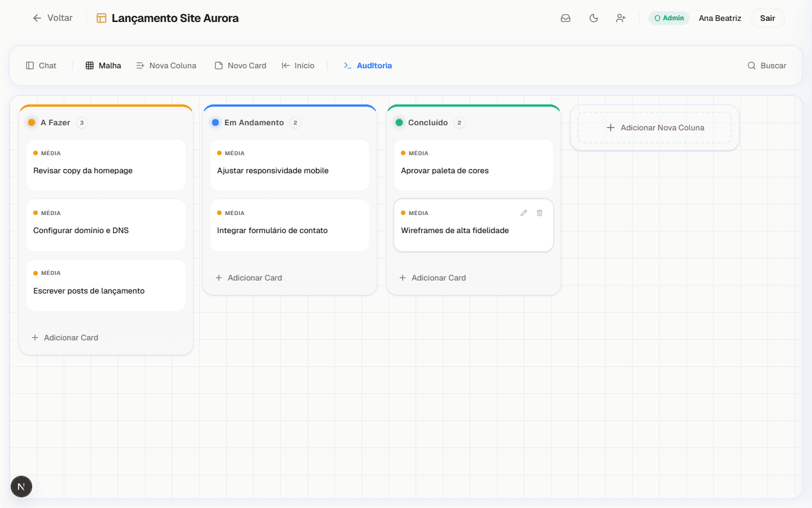Click the Admin role badge
812x508 pixels.
coord(669,18)
